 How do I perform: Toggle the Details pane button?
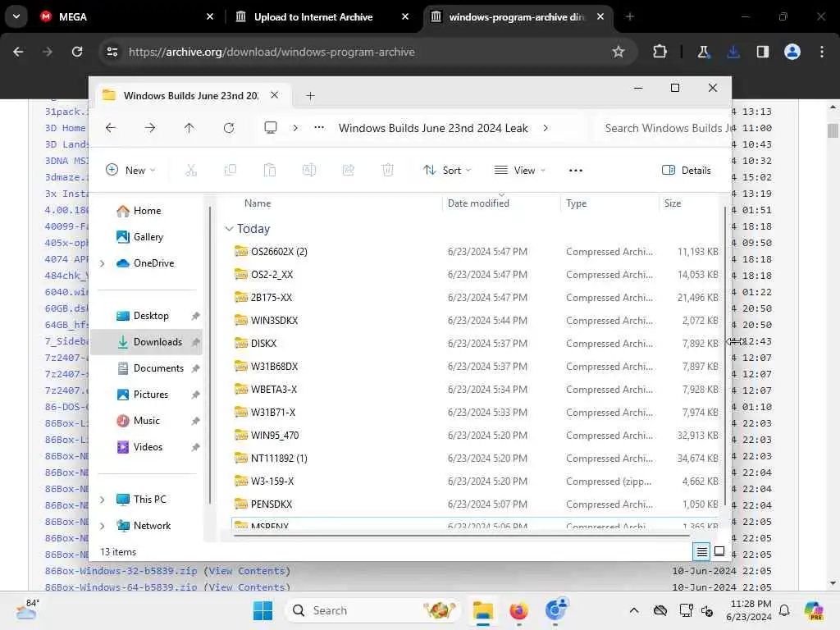(x=687, y=171)
